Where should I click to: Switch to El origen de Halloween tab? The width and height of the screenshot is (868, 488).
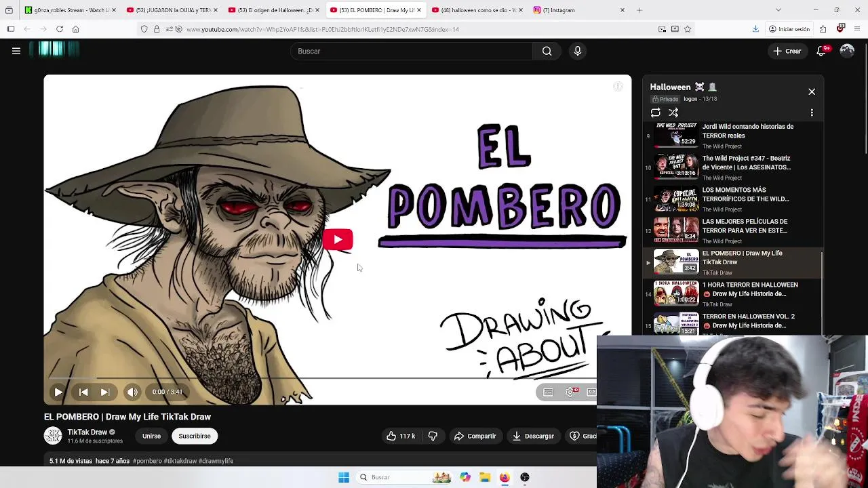(x=274, y=10)
